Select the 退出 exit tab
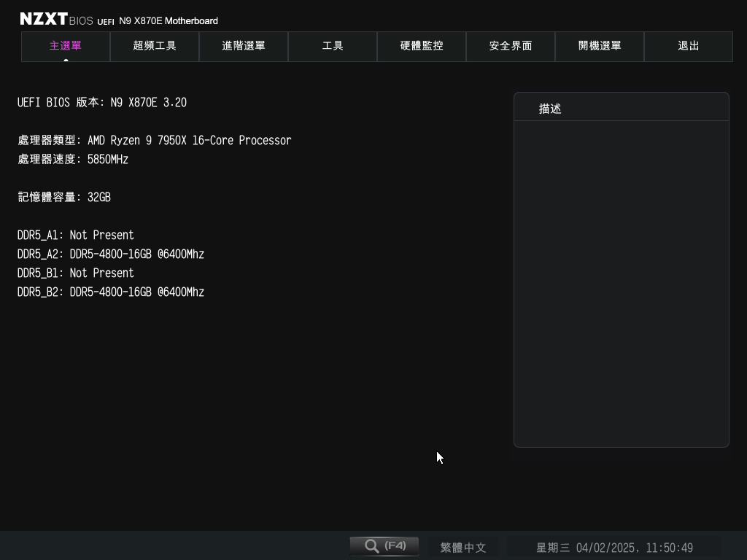747x560 pixels. (689, 46)
